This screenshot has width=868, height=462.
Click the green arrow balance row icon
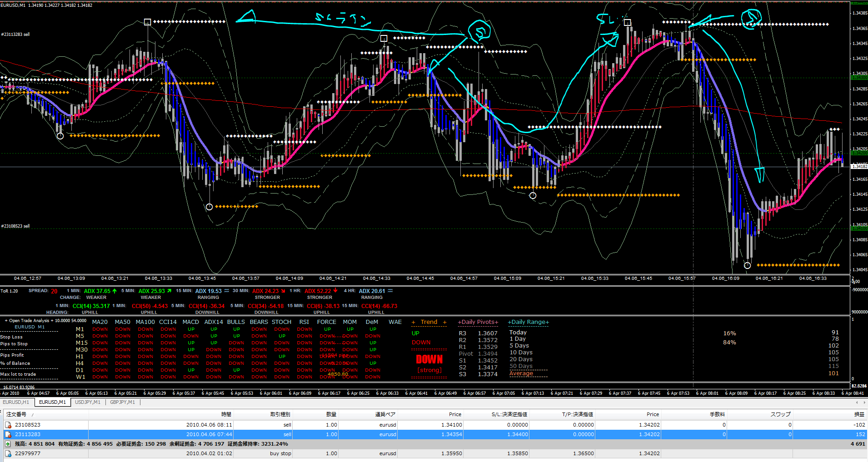8,444
